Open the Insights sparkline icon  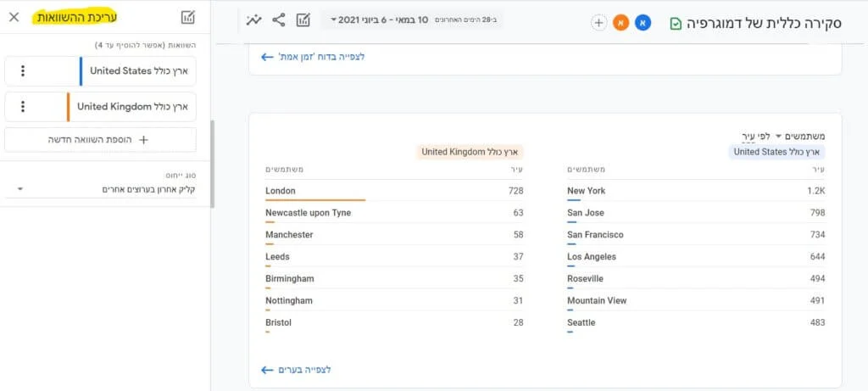253,20
